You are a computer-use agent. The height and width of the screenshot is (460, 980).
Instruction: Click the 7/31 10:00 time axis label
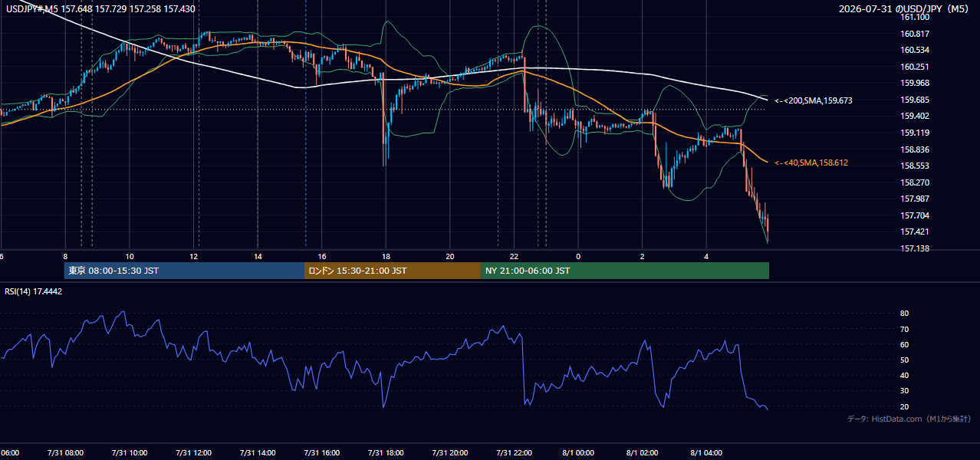click(129, 453)
